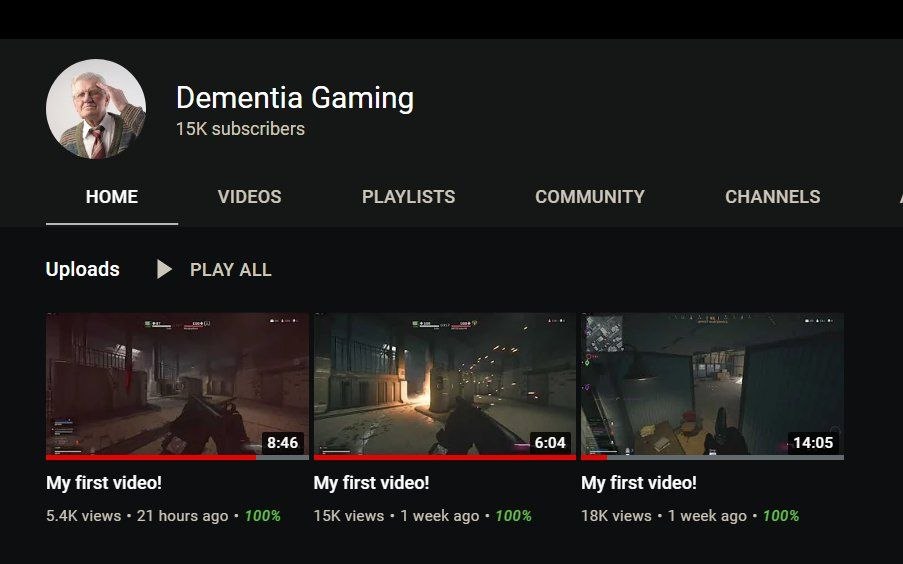Screen dimensions: 903x564
Task: Select the CHANNELS tab
Action: (772, 196)
